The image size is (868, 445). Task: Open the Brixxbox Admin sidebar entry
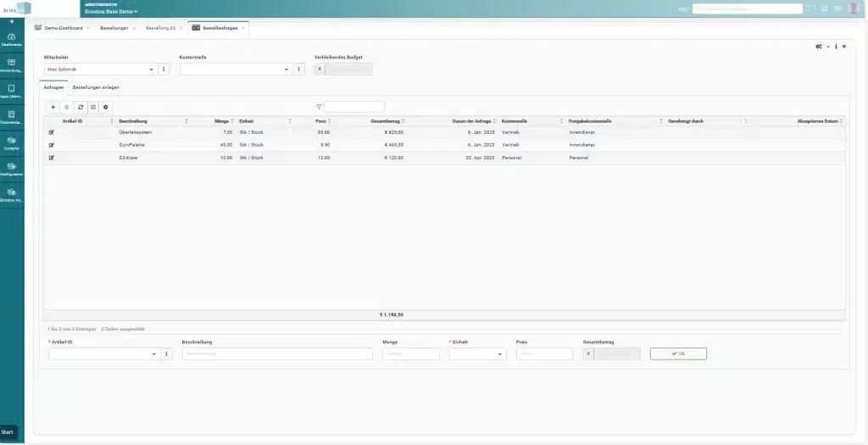12,195
